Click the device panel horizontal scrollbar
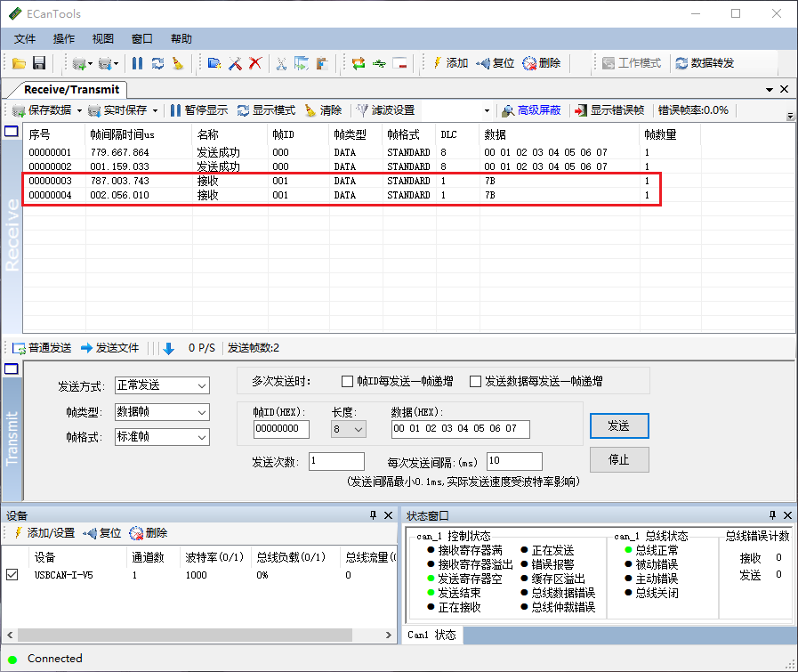The height and width of the screenshot is (672, 798). (x=199, y=635)
